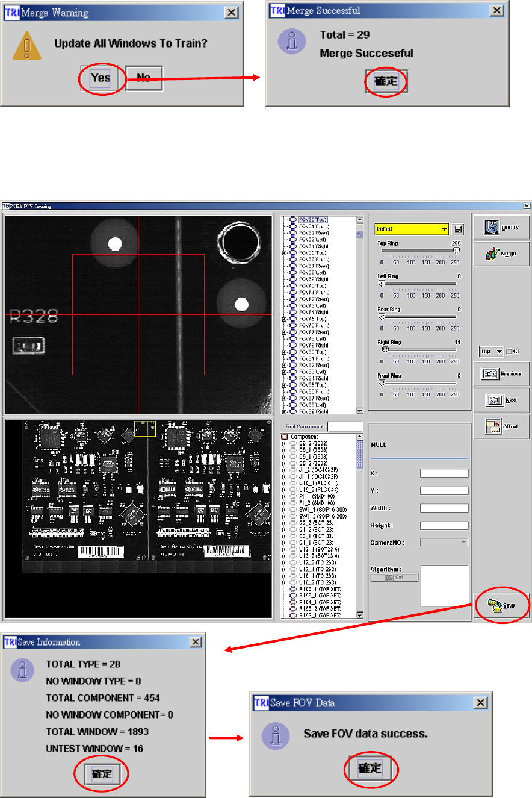Adjust the Left Ring slider
532x798 pixels.
pyautogui.click(x=419, y=282)
